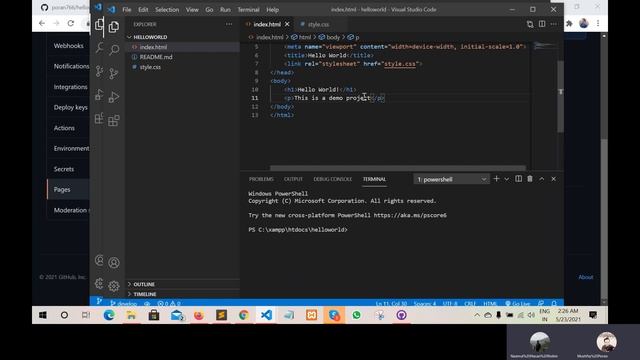Open Firefox from the taskbar
The height and width of the screenshot is (360, 640).
(x=199, y=315)
